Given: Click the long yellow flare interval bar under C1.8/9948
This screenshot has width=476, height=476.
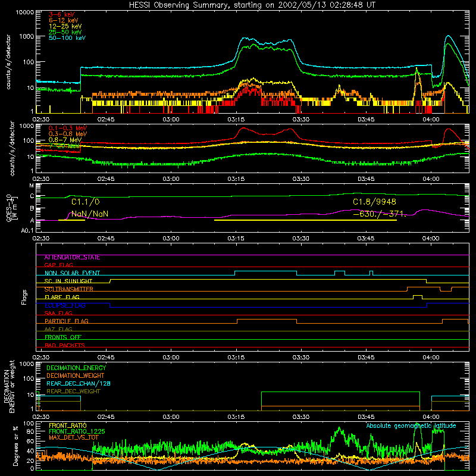Looking at the screenshot, I should 305,220.
